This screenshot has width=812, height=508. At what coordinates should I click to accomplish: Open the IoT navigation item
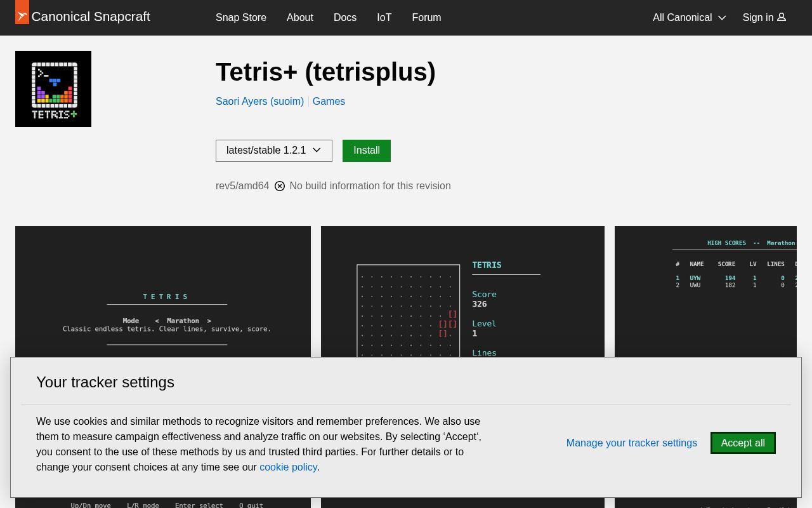pos(384,17)
